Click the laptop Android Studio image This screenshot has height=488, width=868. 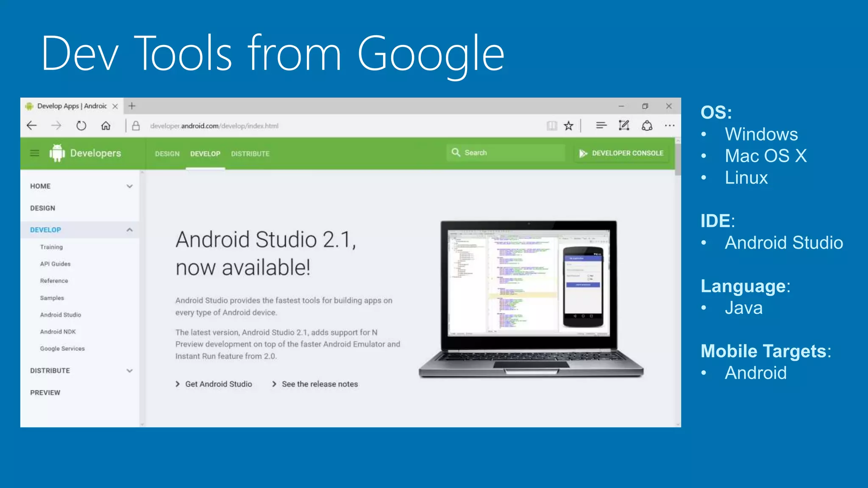pos(531,299)
